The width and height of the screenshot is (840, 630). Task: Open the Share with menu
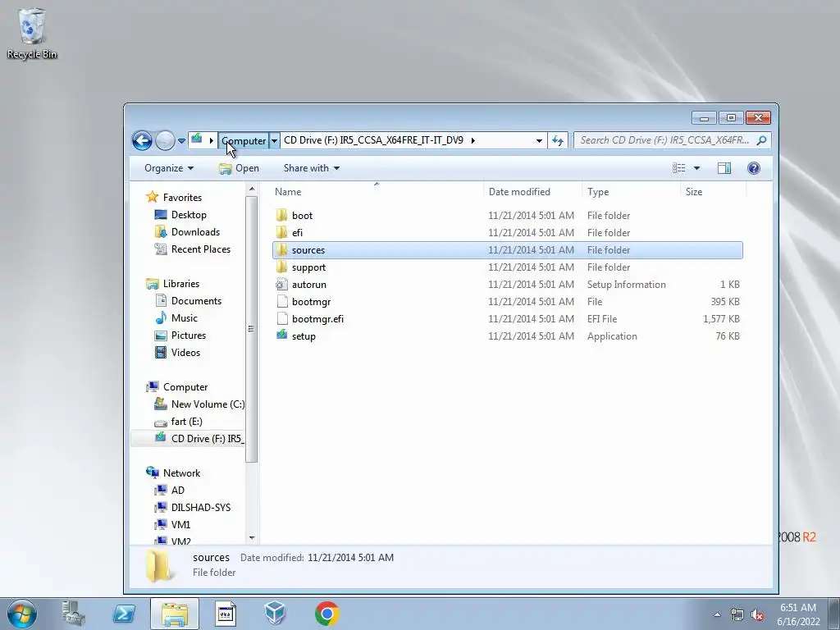click(311, 168)
